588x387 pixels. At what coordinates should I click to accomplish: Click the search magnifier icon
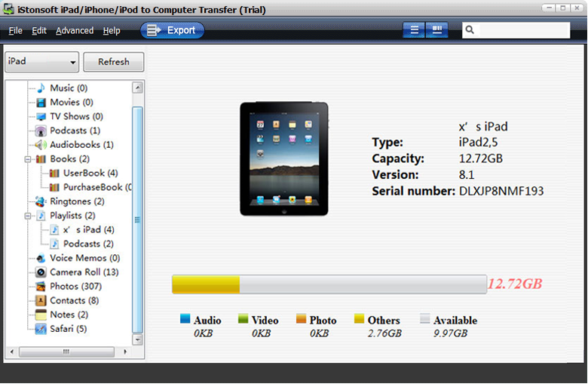tap(470, 29)
